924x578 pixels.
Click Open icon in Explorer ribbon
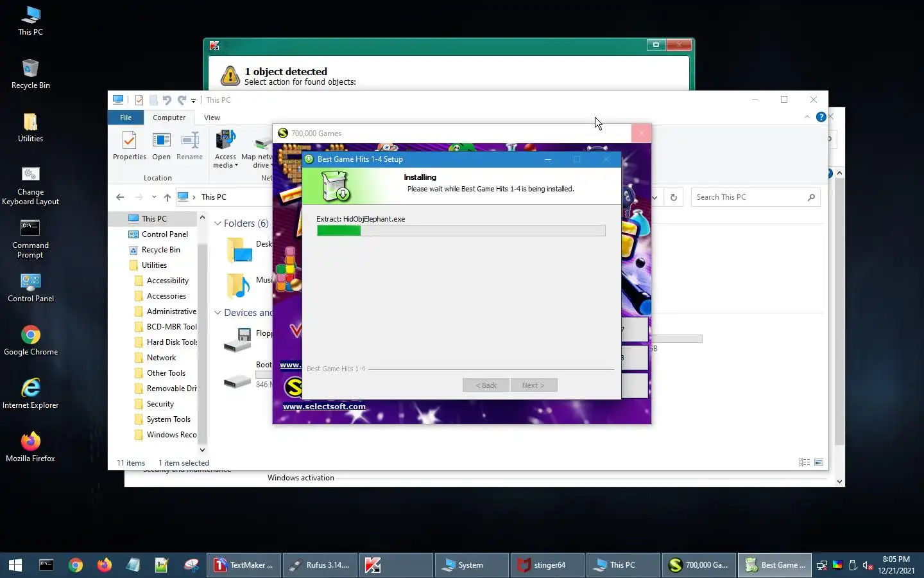point(161,146)
